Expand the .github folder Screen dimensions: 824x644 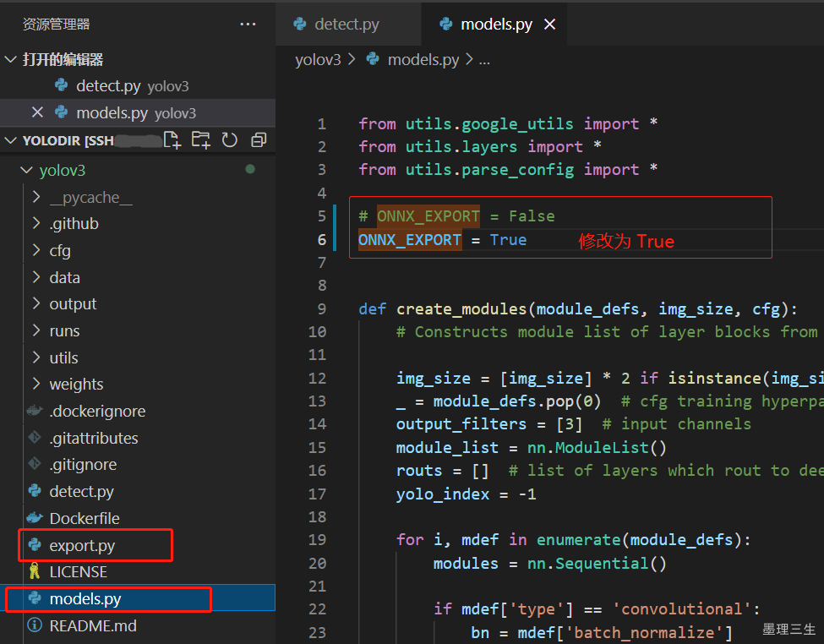point(36,223)
